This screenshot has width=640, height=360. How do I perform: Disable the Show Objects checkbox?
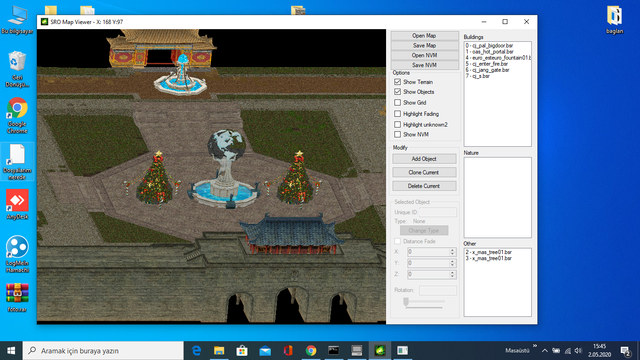tap(398, 92)
